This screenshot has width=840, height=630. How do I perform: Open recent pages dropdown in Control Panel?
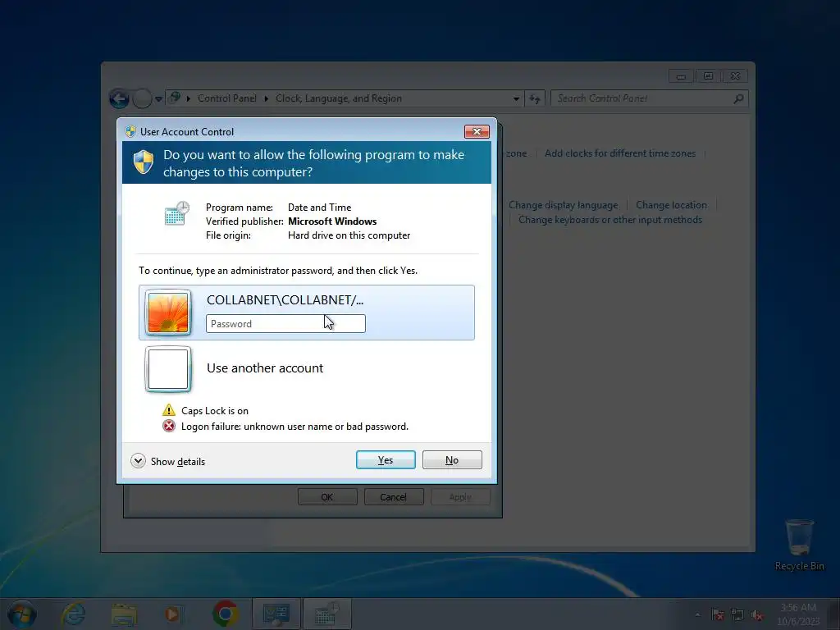click(x=158, y=99)
